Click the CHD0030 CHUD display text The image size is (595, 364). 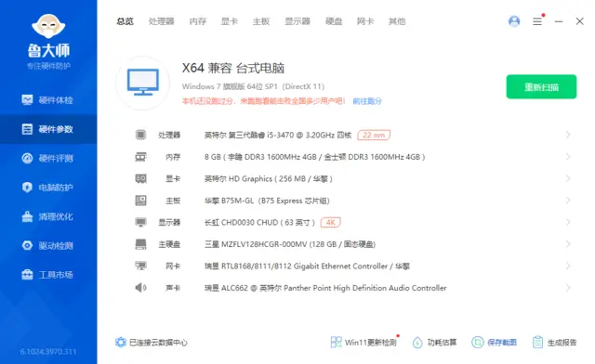pyautogui.click(x=260, y=223)
